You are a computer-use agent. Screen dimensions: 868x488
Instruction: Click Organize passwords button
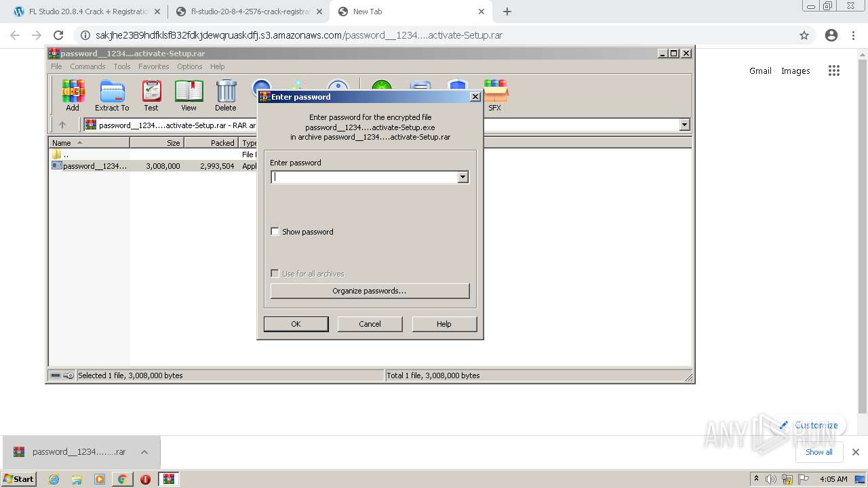(x=370, y=291)
